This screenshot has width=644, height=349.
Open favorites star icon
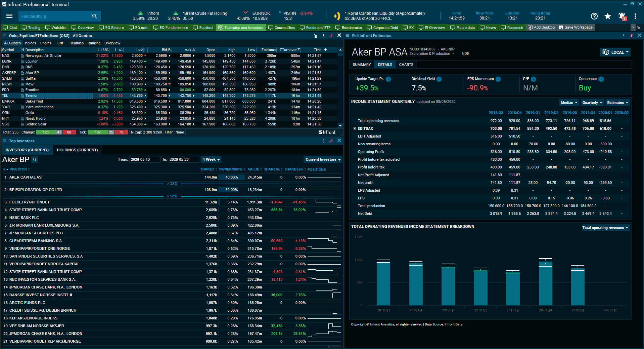tap(608, 16)
